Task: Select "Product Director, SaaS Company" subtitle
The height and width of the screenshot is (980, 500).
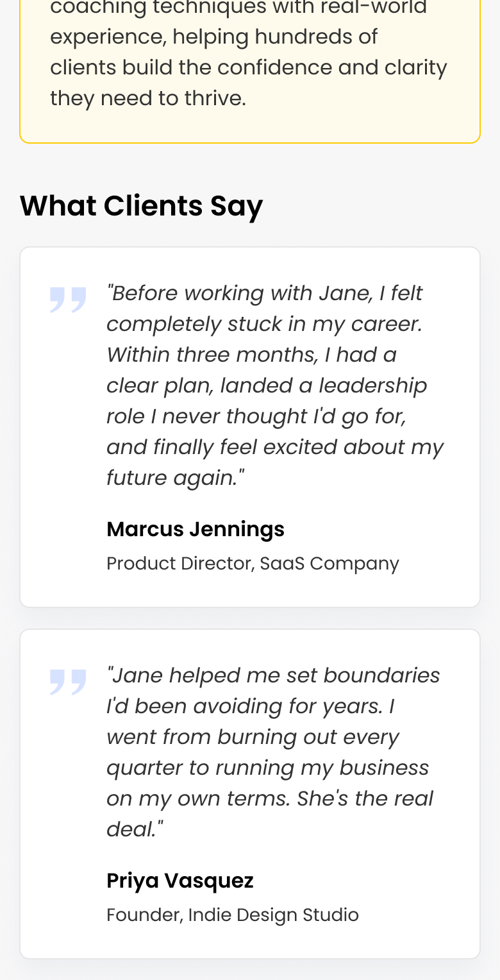Action: tap(253, 563)
